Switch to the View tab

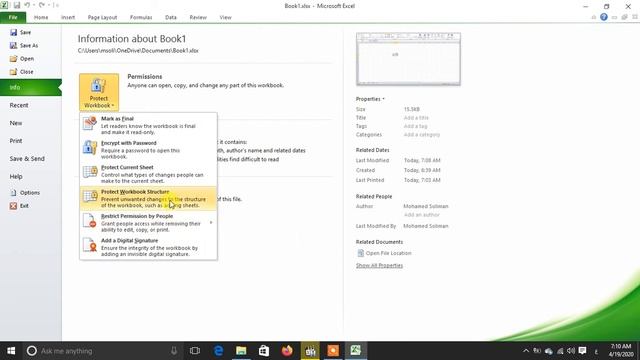click(225, 18)
